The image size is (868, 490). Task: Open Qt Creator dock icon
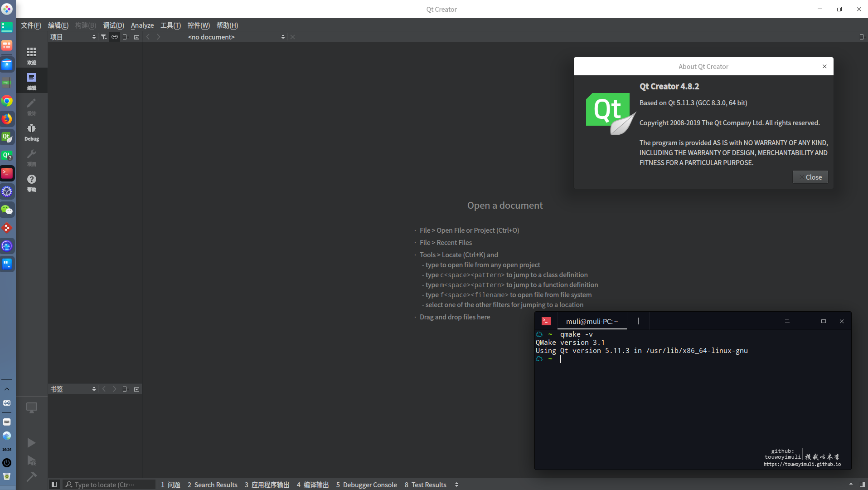pos(7,137)
